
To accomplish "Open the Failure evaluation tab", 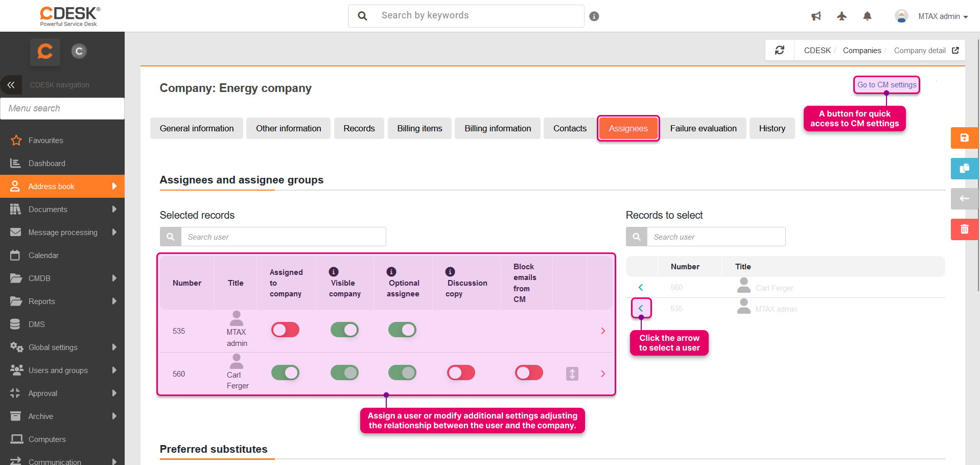I will tap(703, 128).
